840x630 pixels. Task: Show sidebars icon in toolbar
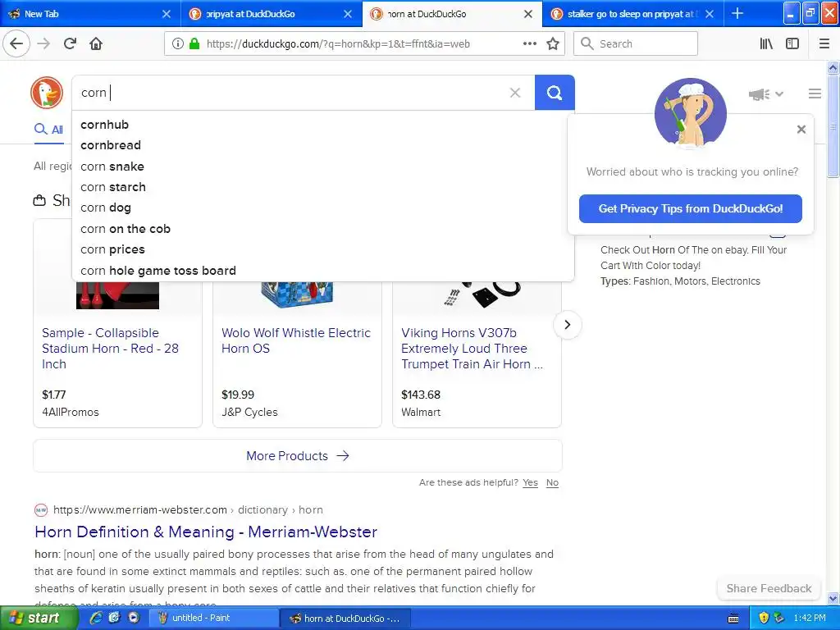(x=792, y=44)
